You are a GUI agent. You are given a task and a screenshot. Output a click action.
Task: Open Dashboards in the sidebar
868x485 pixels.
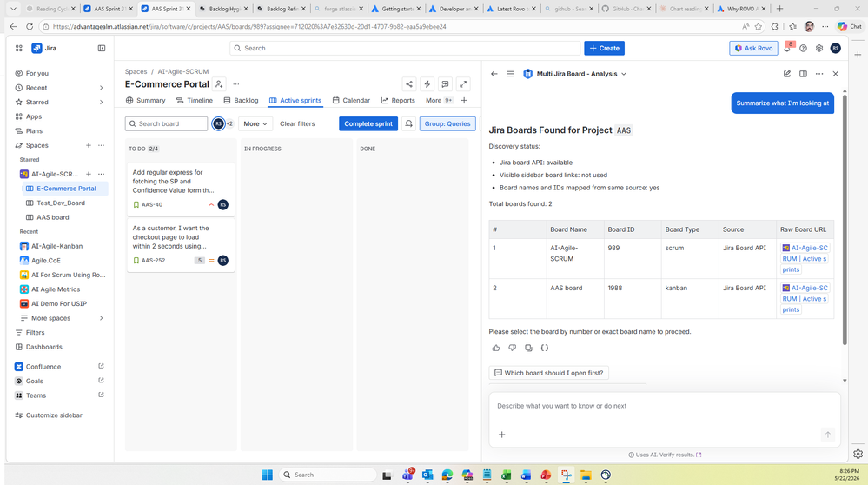[x=43, y=347]
